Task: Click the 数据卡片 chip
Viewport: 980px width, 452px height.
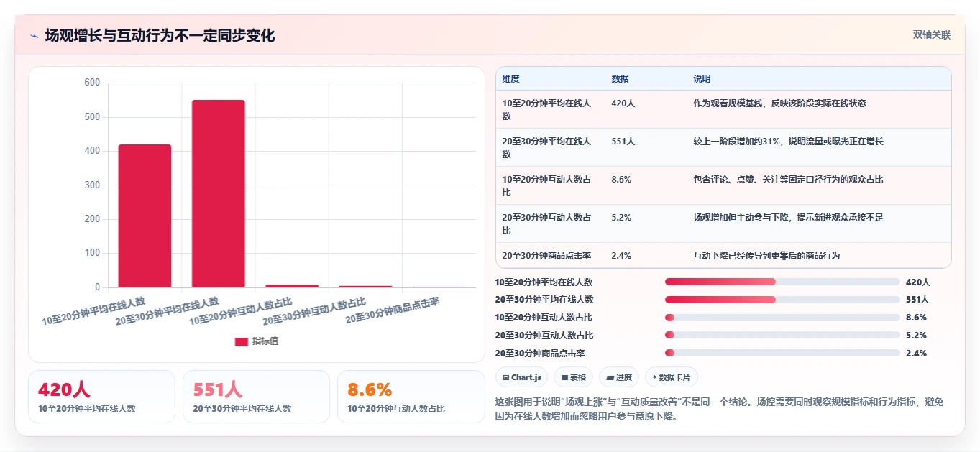Action: pyautogui.click(x=672, y=377)
